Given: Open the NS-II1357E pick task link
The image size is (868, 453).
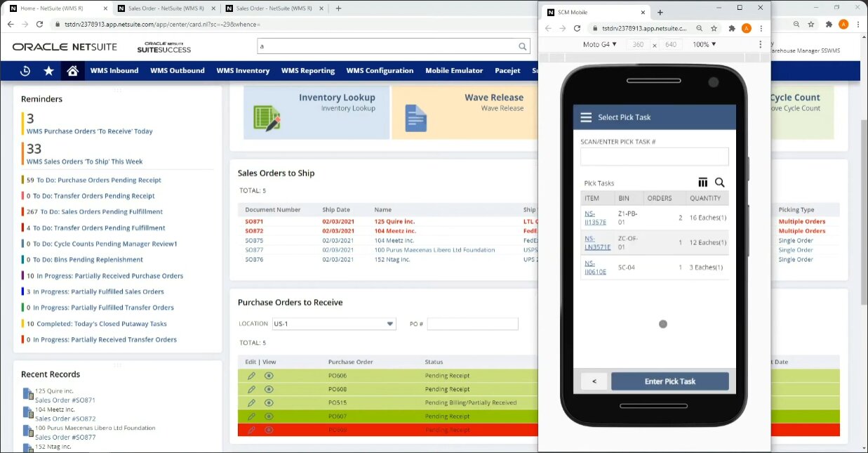Looking at the screenshot, I should [595, 218].
